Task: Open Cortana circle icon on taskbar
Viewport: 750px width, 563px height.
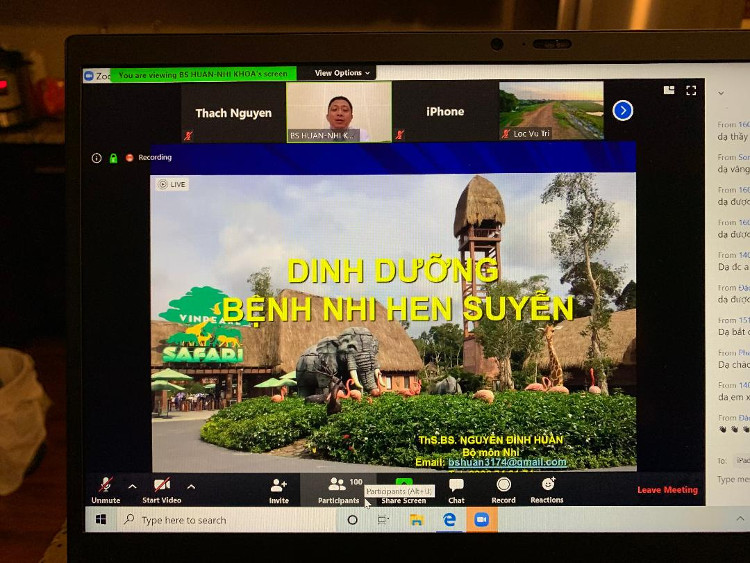Action: [x=353, y=519]
